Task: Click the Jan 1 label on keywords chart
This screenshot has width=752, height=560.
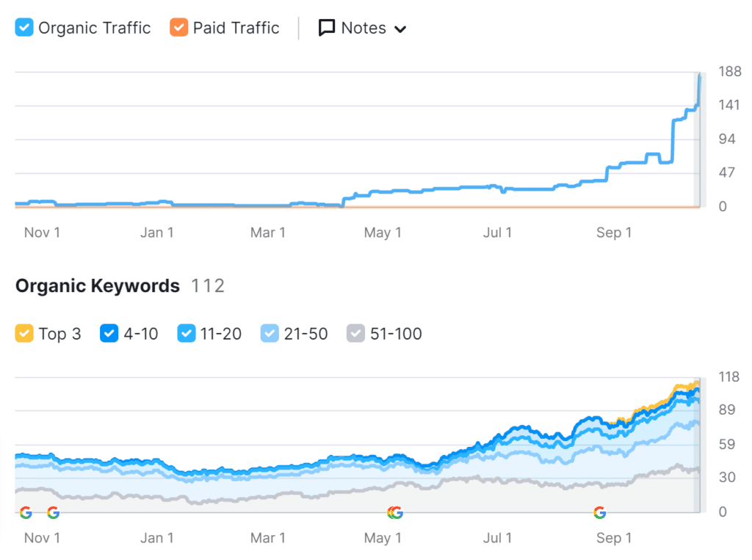Action: (156, 538)
